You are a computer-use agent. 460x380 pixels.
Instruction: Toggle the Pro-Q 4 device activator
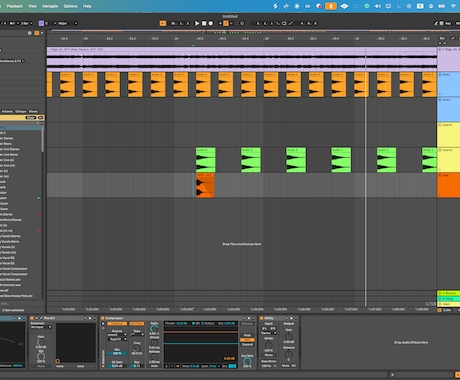coord(32,318)
